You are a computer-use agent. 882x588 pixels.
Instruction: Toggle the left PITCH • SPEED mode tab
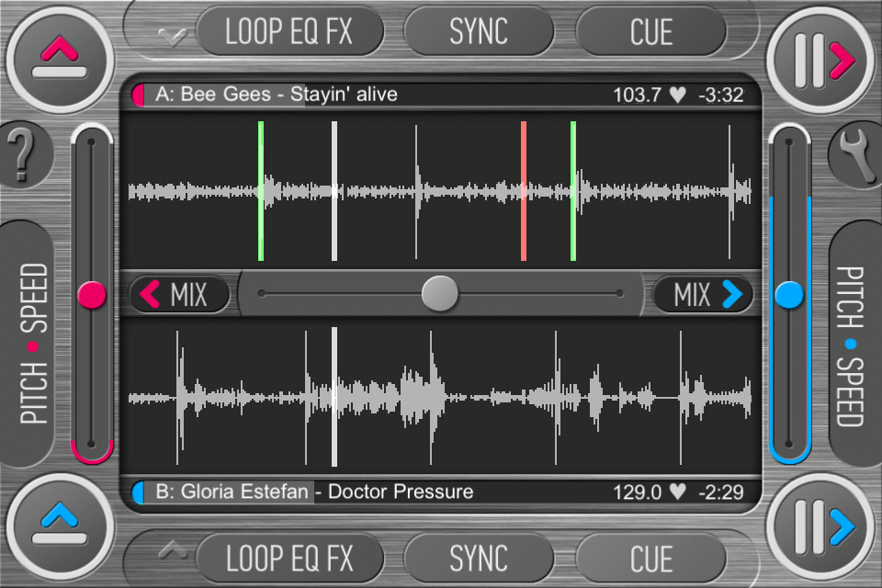pyautogui.click(x=27, y=344)
